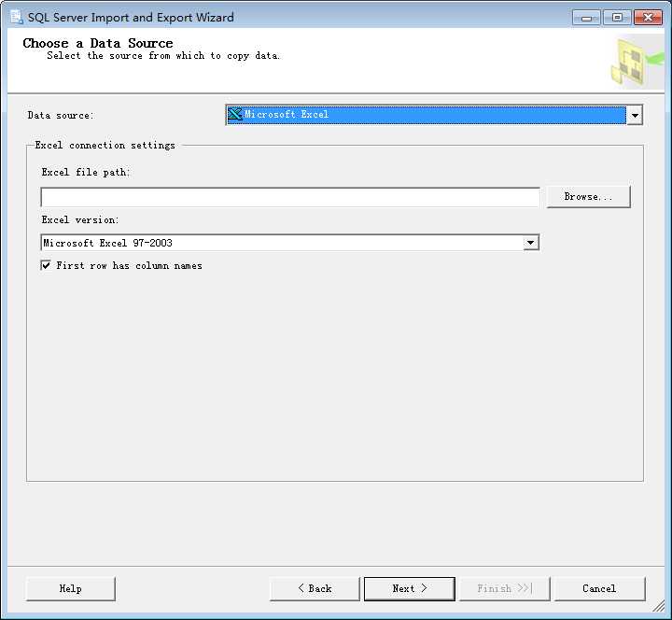Uncheck First row has column names
The height and width of the screenshot is (620, 672).
coord(46,265)
